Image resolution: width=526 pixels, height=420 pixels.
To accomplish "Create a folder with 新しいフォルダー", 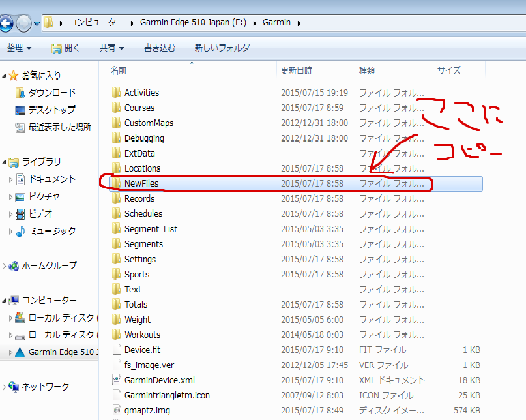I will coord(226,48).
